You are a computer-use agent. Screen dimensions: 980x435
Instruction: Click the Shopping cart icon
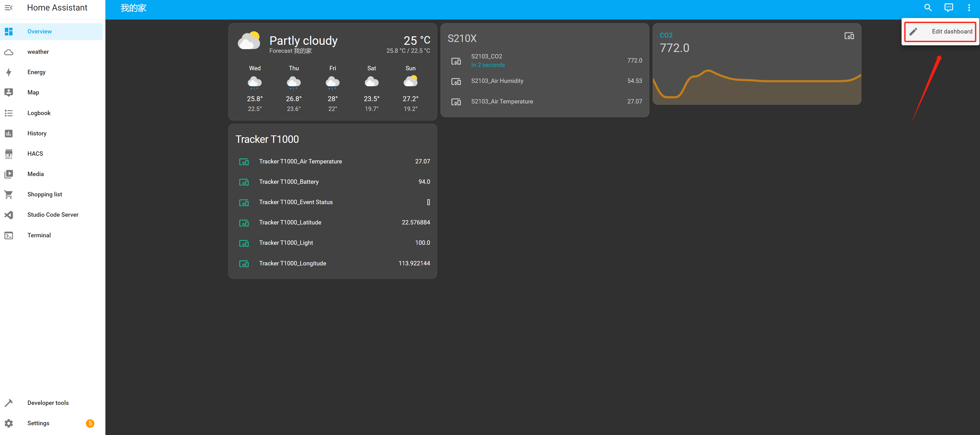pyautogui.click(x=9, y=194)
